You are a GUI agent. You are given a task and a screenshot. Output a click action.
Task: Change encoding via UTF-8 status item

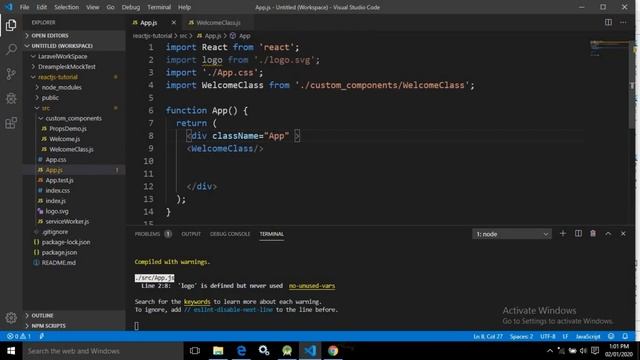[x=548, y=336]
